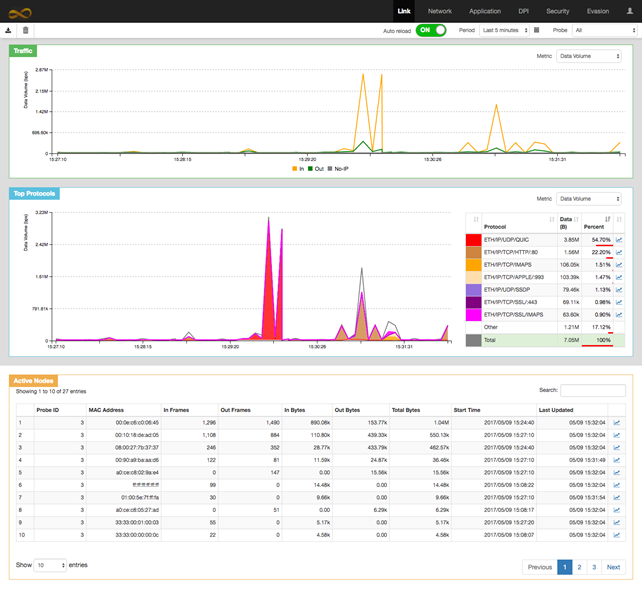The image size is (642, 593).
Task: Click the calendar icon next to Period
Action: tap(537, 30)
